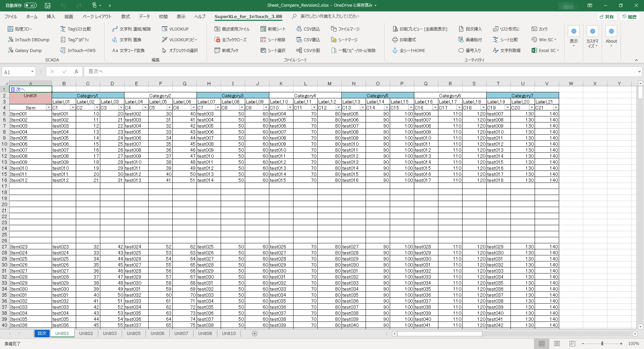
Task: Add a sheet with 新規シート
Action: (x=273, y=29)
